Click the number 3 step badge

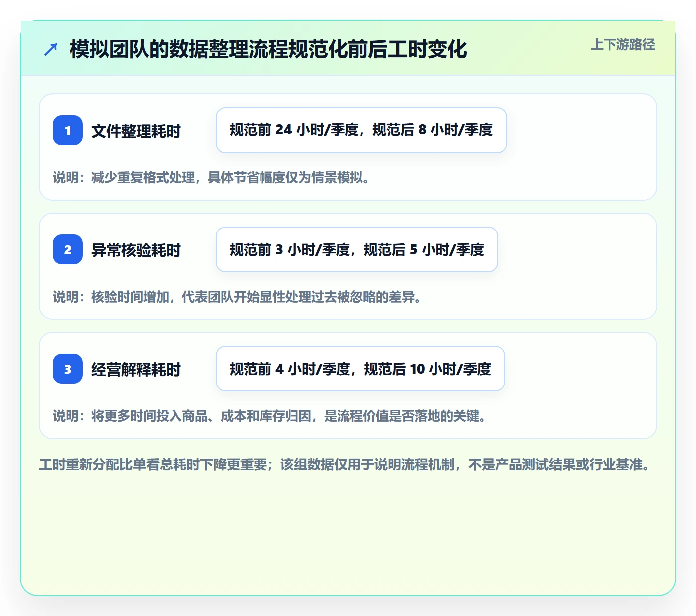point(68,369)
